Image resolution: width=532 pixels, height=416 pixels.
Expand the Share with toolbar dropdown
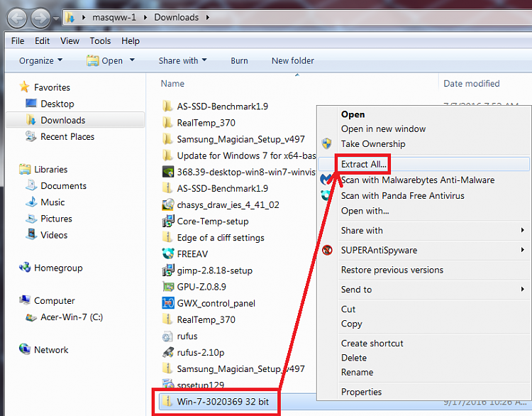coord(182,61)
